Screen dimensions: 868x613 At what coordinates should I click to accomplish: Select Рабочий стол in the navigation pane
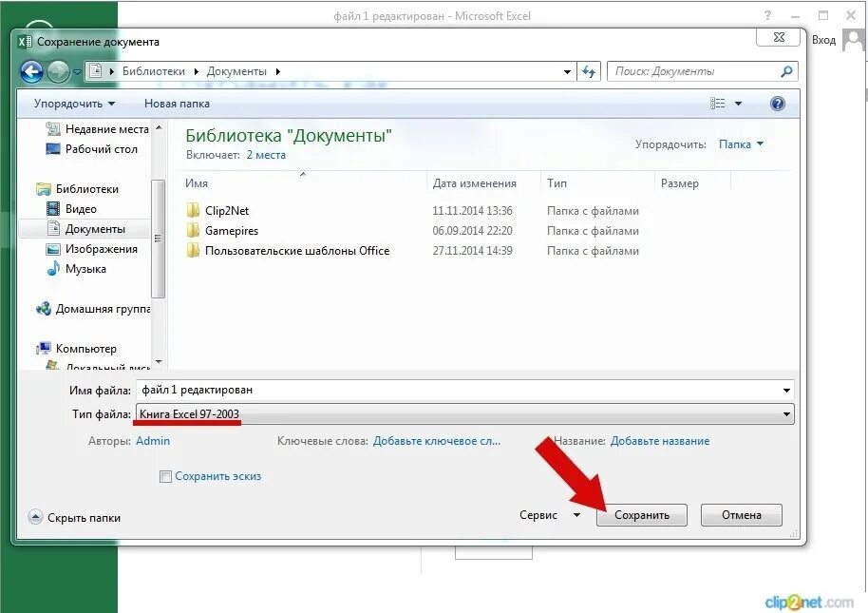pos(91,149)
